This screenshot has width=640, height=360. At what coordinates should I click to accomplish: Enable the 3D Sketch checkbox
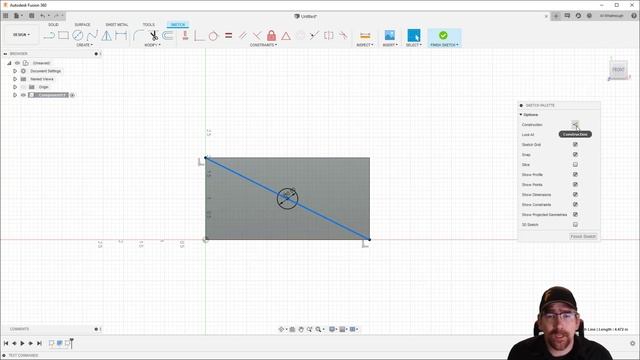pos(575,224)
